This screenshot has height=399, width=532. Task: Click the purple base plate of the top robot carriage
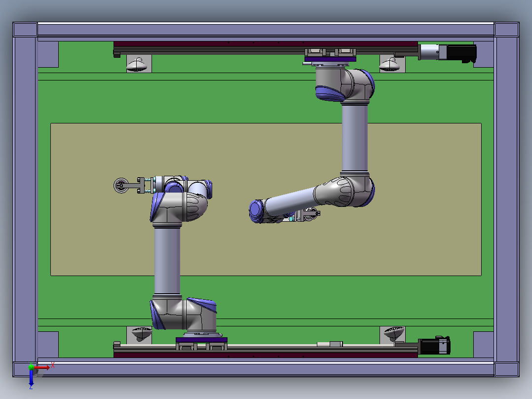[x=330, y=59]
